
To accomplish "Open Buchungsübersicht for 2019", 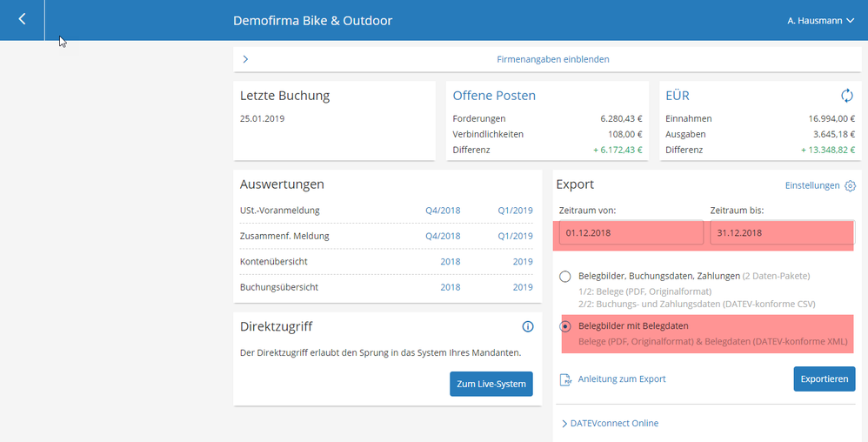I will 522,287.
